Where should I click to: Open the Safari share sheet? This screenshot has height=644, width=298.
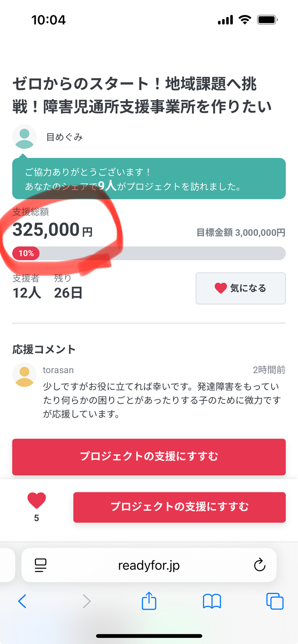(x=149, y=601)
